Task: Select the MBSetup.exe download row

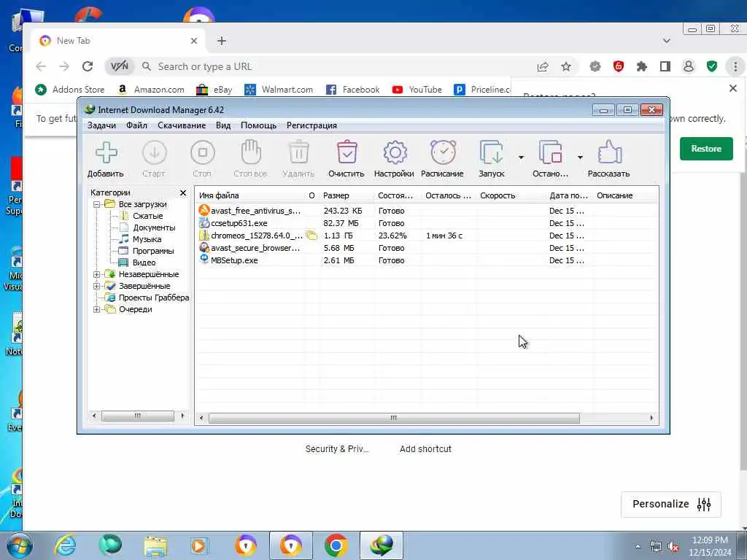Action: click(x=426, y=260)
